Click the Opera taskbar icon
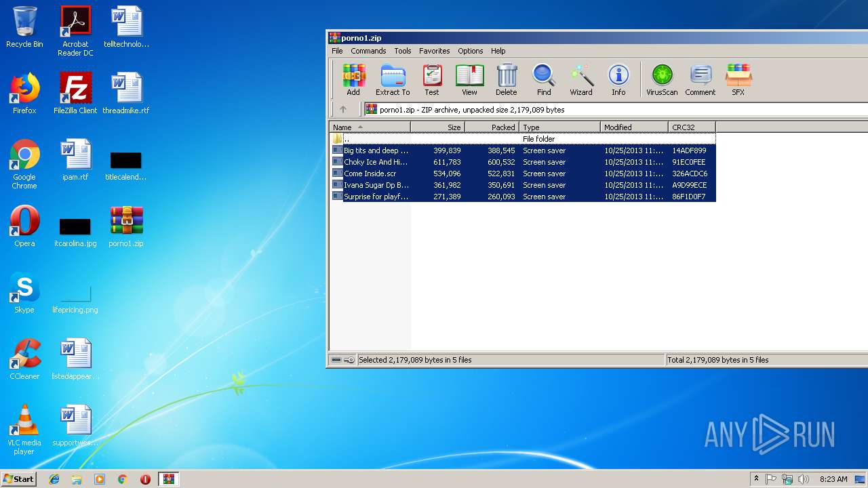Image resolution: width=868 pixels, height=488 pixels. pos(145,479)
